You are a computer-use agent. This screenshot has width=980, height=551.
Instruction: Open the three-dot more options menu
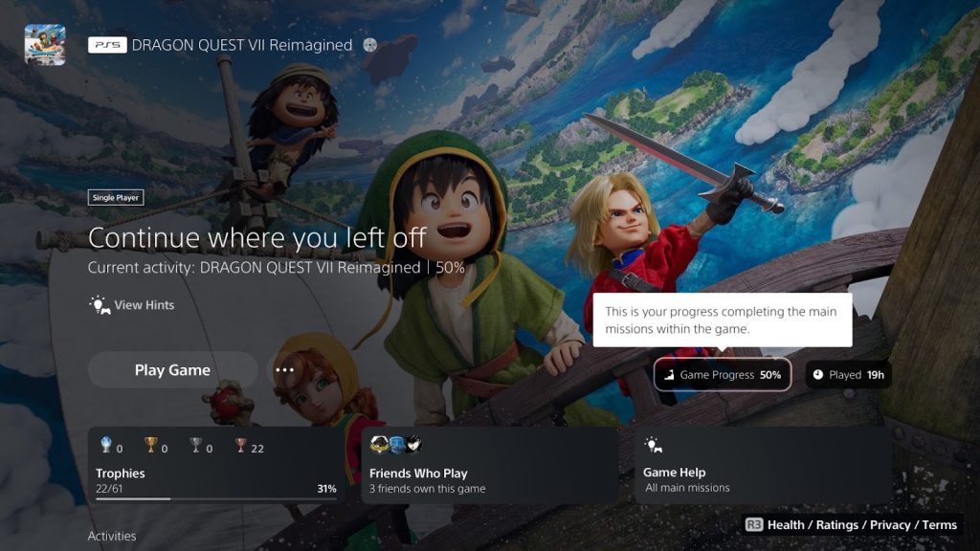click(284, 370)
